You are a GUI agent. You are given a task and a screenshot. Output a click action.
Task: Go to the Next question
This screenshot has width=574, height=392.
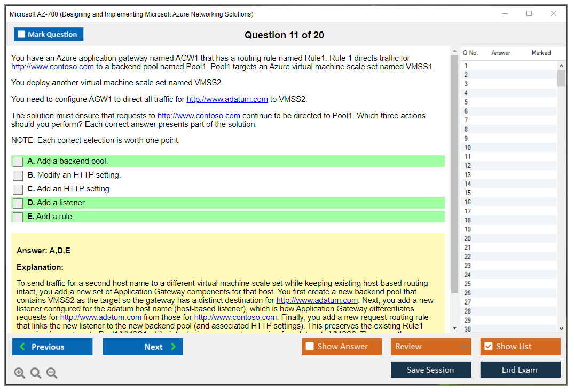click(x=143, y=347)
